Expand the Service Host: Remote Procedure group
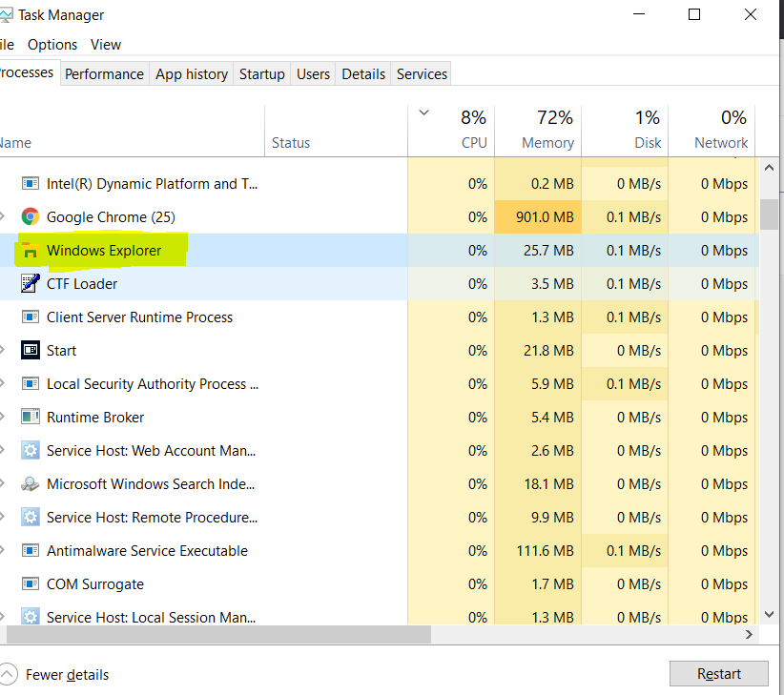 coord(3,517)
